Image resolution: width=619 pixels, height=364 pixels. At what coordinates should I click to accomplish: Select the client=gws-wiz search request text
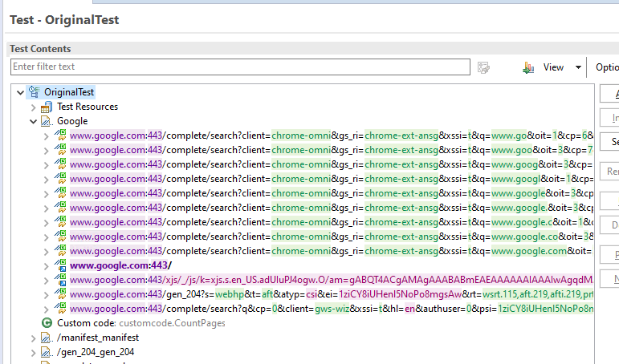(332, 309)
